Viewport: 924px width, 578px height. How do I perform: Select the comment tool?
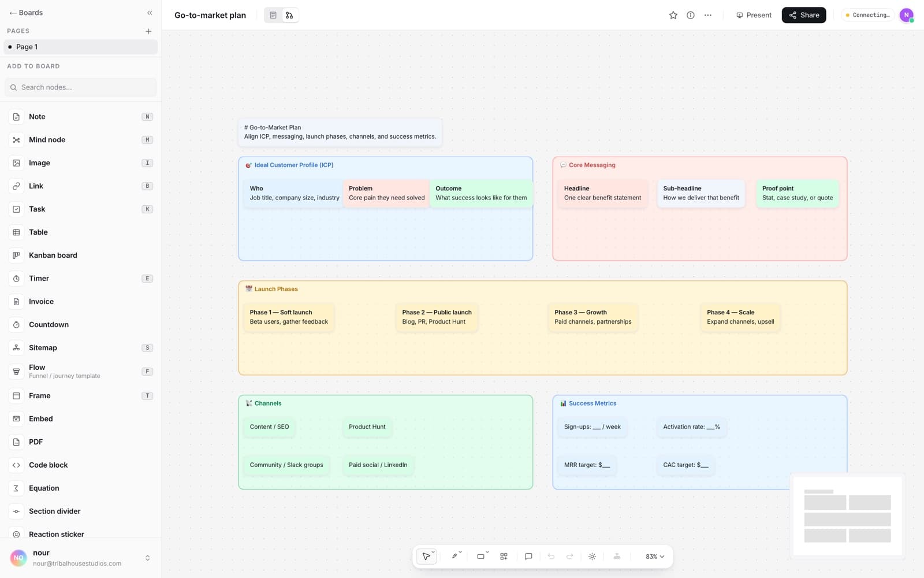pos(528,557)
